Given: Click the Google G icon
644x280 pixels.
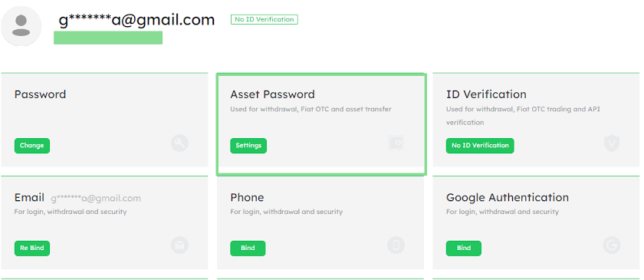Looking at the screenshot, I should (612, 245).
